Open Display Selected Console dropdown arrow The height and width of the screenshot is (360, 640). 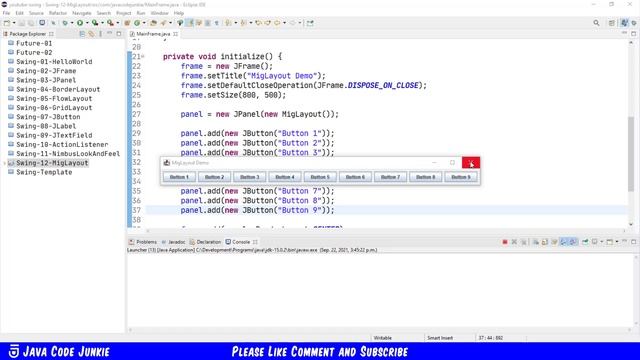[x=601, y=242]
